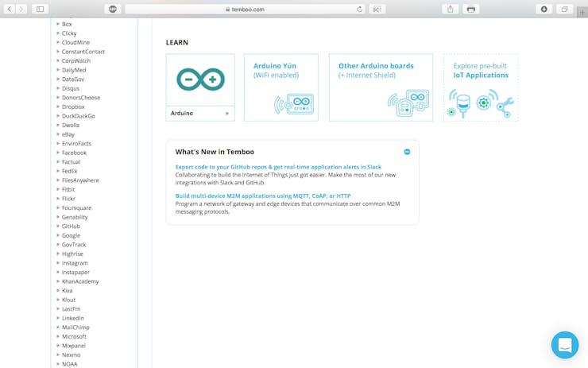This screenshot has height=368, width=588.
Task: Select Highrise in the library list
Action: point(72,254)
